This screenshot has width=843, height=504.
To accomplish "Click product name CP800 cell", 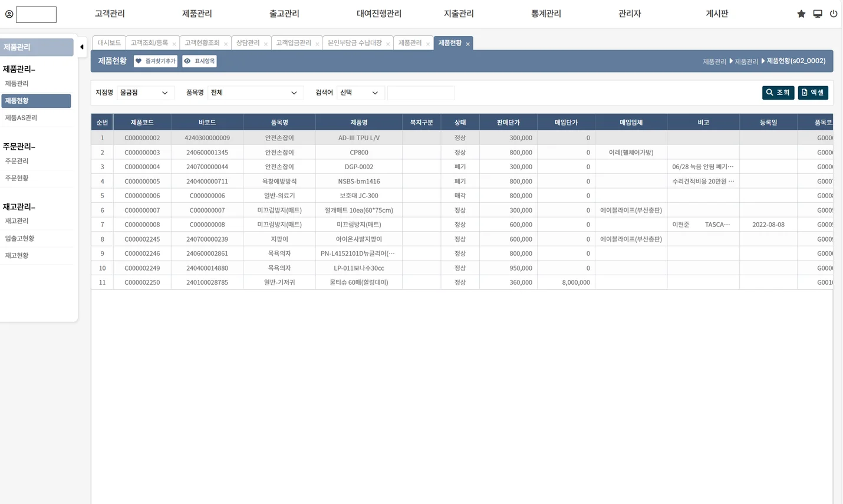I will (x=359, y=153).
